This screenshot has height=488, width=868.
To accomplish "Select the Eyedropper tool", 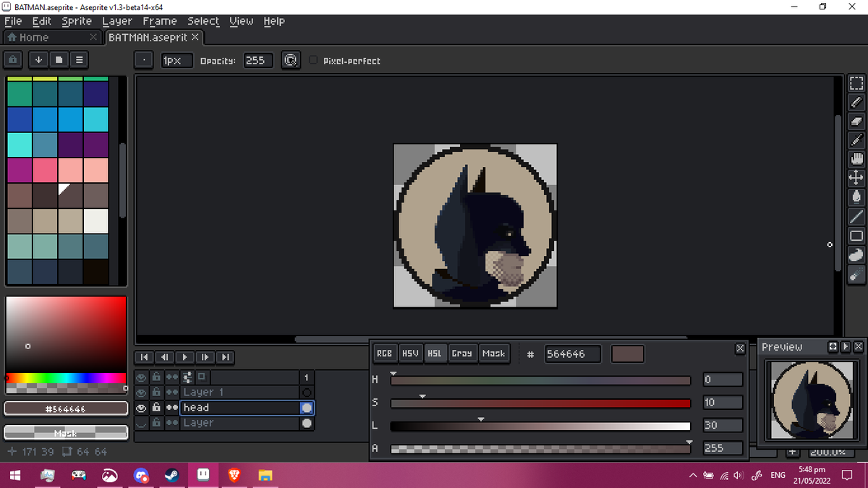I will point(856,140).
